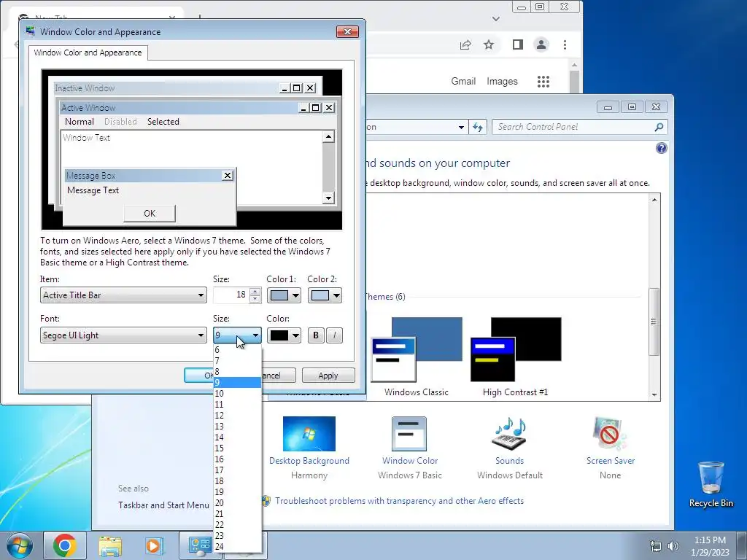Increase item Size with up spinner arrow
The height and width of the screenshot is (560, 747).
[255, 292]
